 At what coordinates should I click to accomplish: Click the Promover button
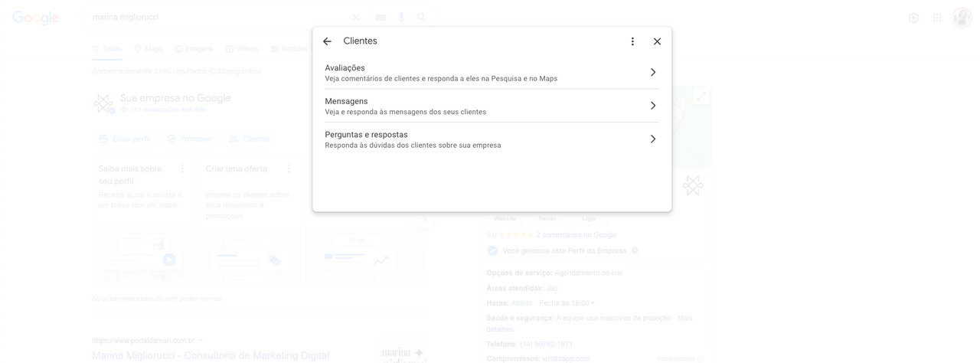(190, 139)
